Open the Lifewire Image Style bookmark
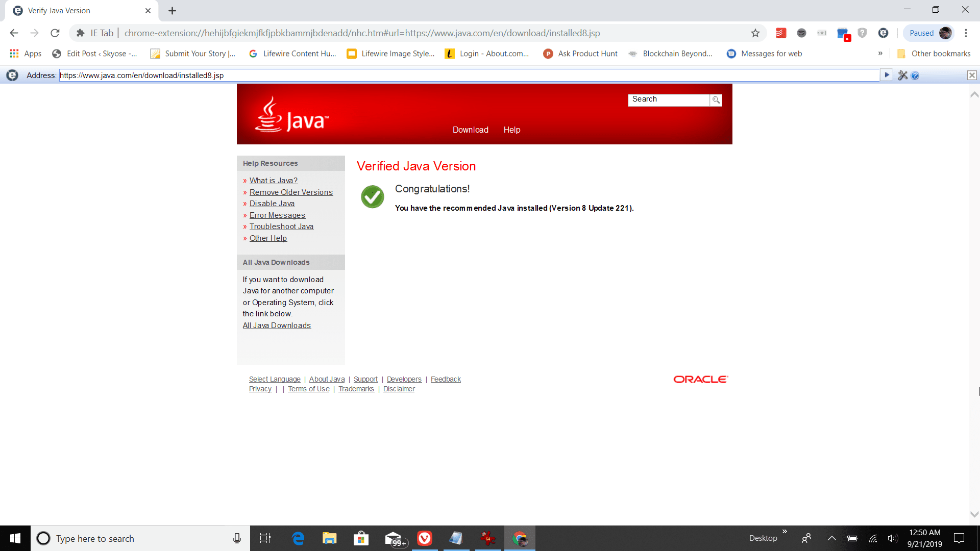Image resolution: width=980 pixels, height=551 pixels. point(390,54)
